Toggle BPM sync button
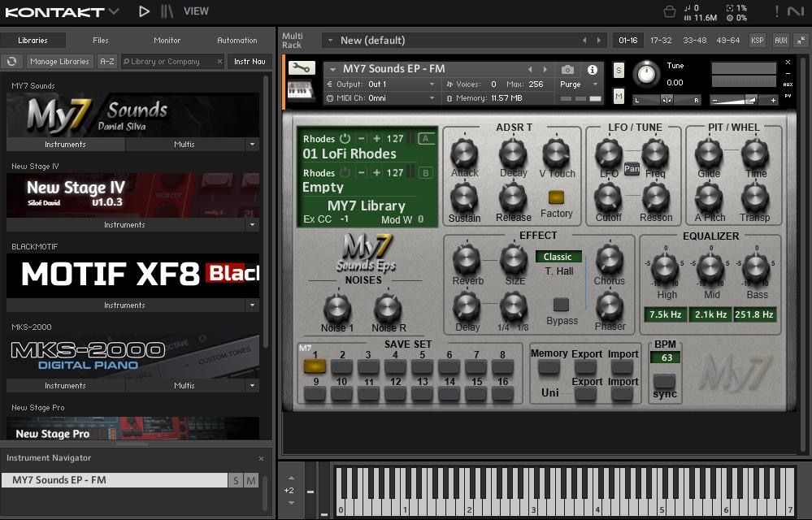Viewport: 812px width, 520px height. [x=664, y=381]
